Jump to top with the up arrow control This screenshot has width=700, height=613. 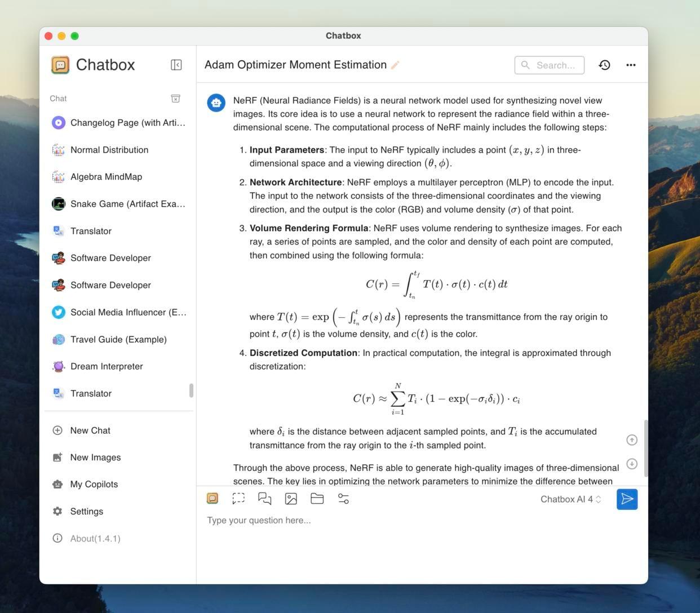(x=632, y=440)
